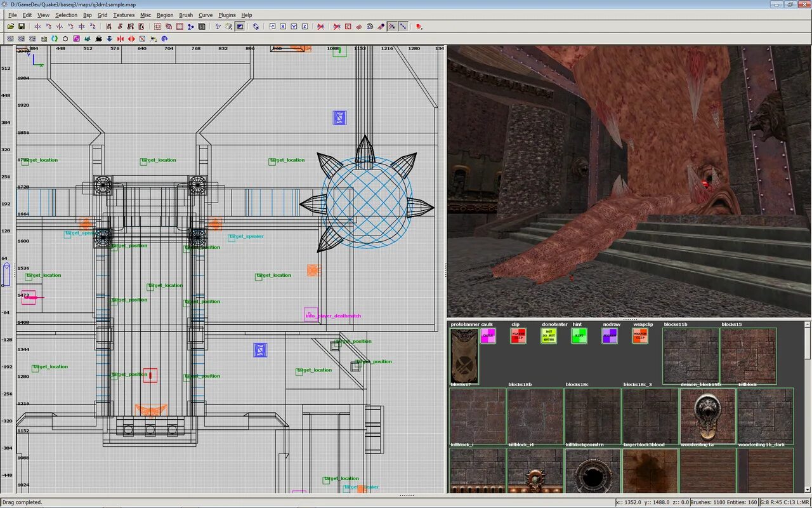Click the first X-axis flip toolbar icon
Screen dimensions: 812x508
[x=37, y=27]
